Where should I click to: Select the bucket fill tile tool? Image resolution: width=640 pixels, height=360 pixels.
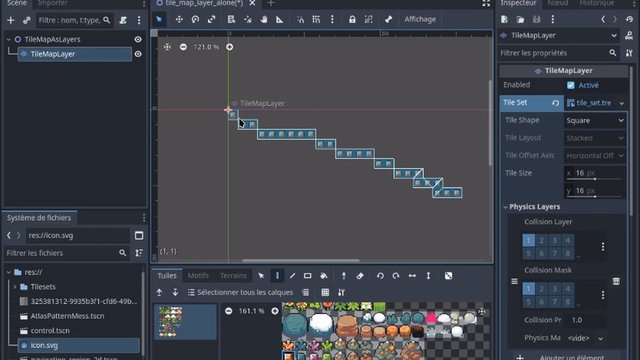pos(324,276)
